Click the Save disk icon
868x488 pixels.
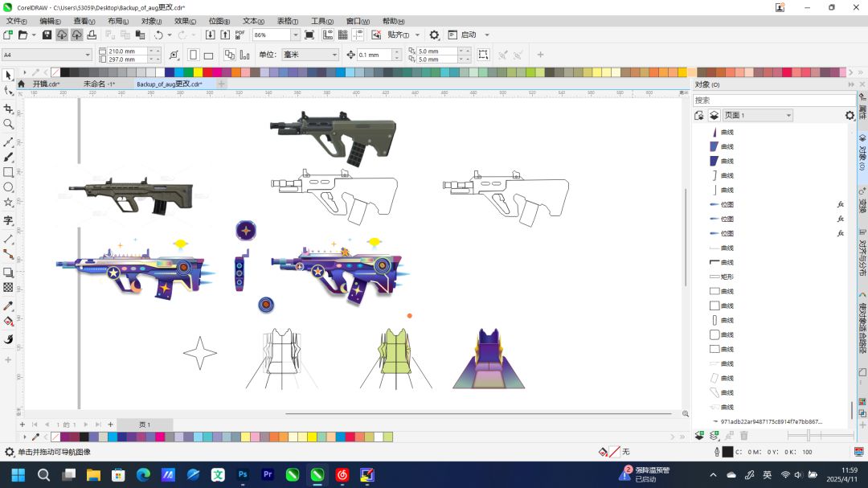47,35
